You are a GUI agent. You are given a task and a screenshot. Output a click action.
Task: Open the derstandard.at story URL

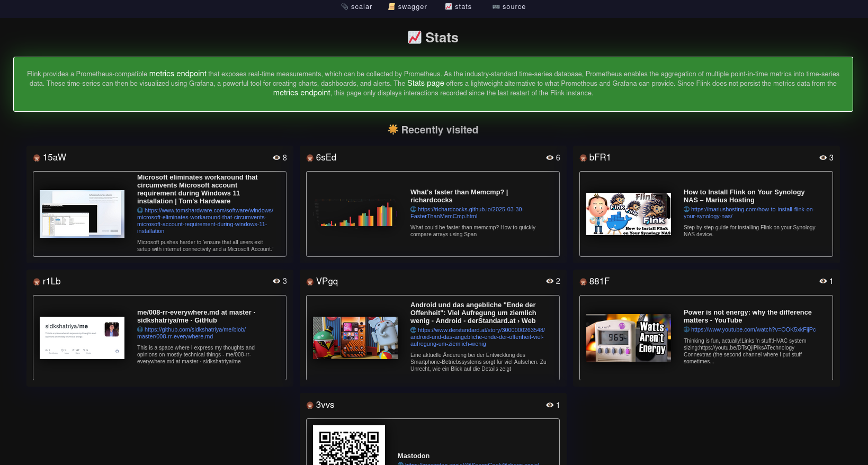(x=478, y=337)
